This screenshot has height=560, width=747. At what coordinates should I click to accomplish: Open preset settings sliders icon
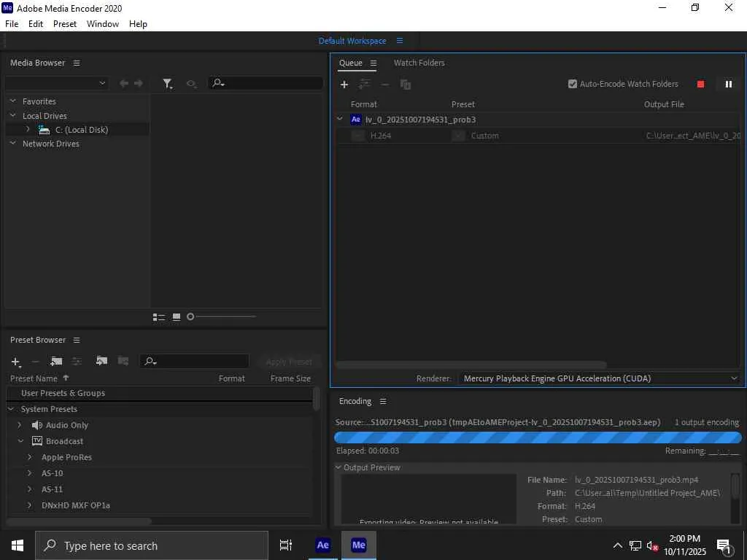pos(77,362)
